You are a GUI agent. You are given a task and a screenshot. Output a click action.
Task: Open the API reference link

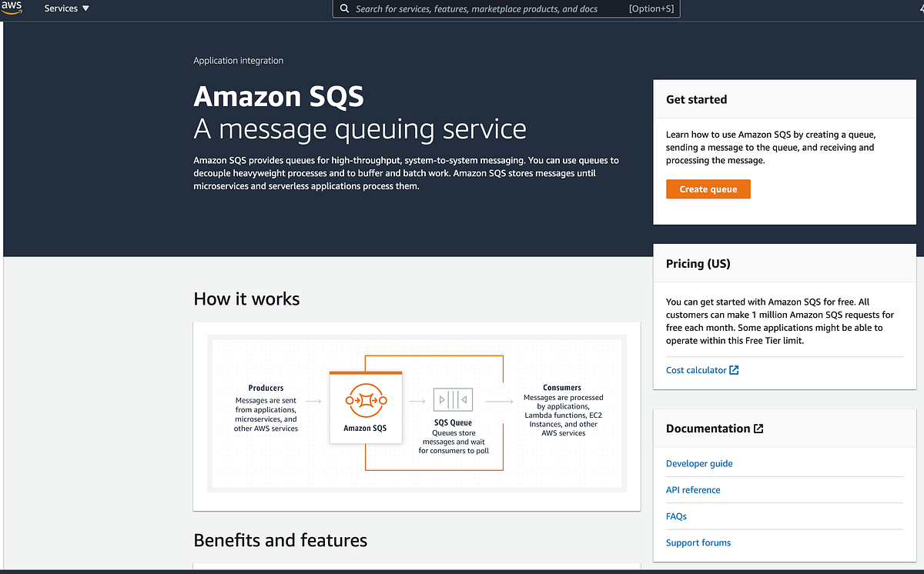coord(693,489)
